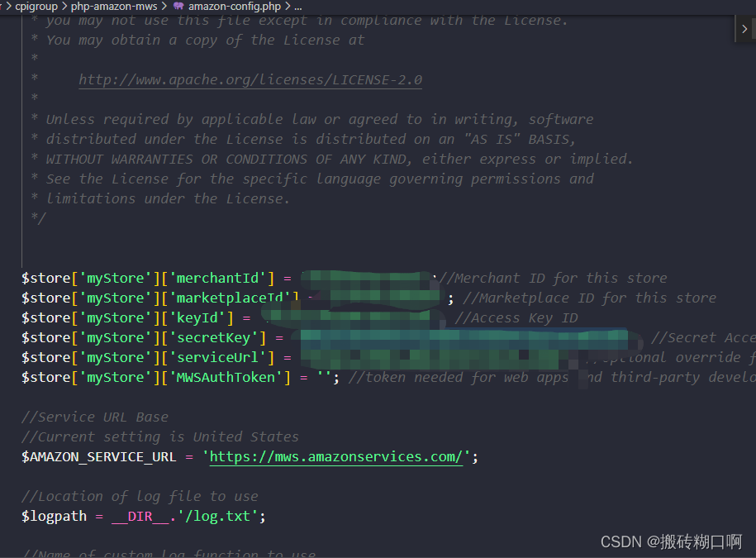Viewport: 756px width, 558px height.
Task: Click the $logpath variable
Action: coord(54,516)
